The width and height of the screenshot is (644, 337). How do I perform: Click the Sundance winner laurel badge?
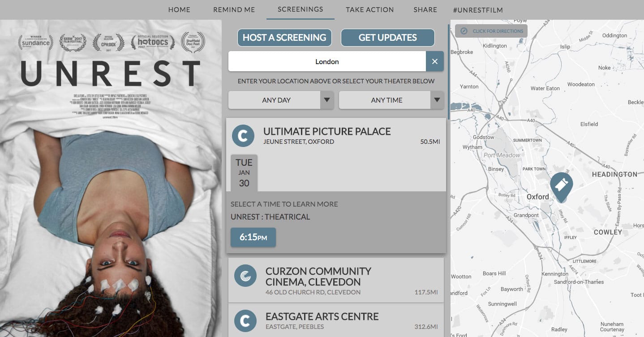click(x=35, y=43)
